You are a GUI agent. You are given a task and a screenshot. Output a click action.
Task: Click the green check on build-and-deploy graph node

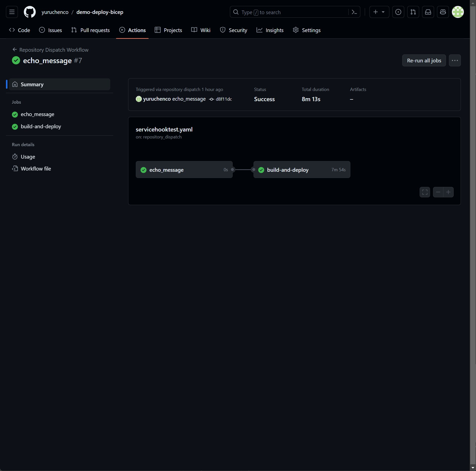[261, 170]
